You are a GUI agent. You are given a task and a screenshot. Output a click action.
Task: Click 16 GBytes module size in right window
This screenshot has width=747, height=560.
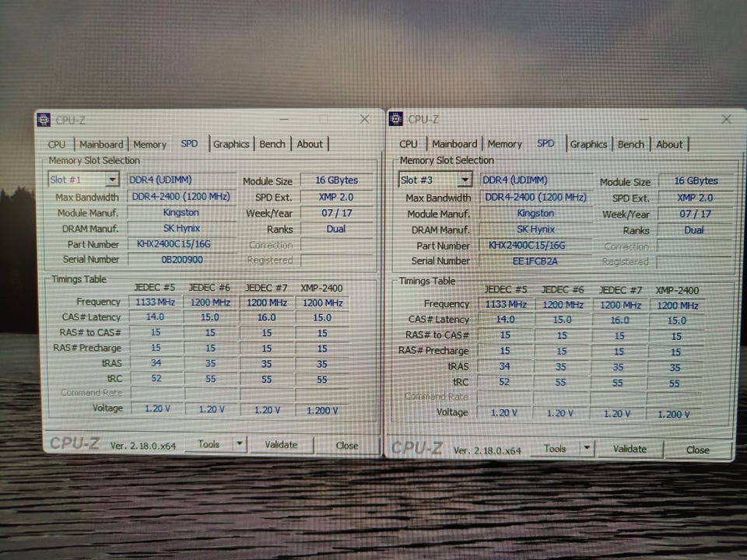[696, 180]
